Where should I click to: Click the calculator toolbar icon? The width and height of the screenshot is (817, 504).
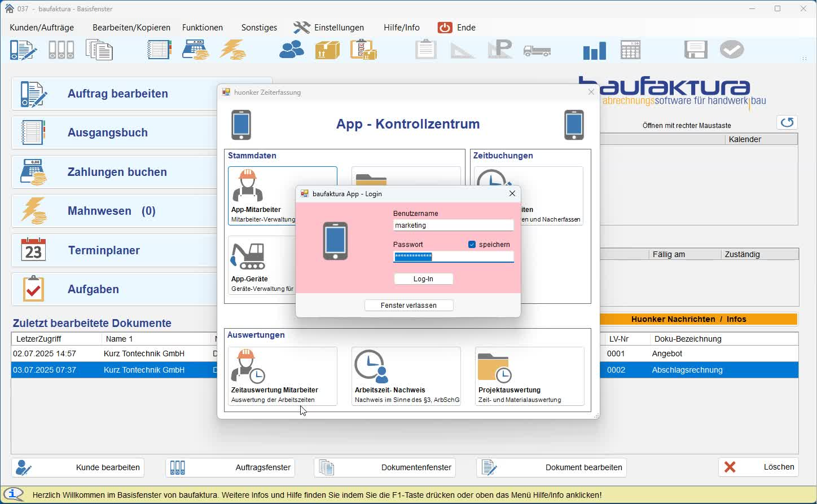pos(630,50)
